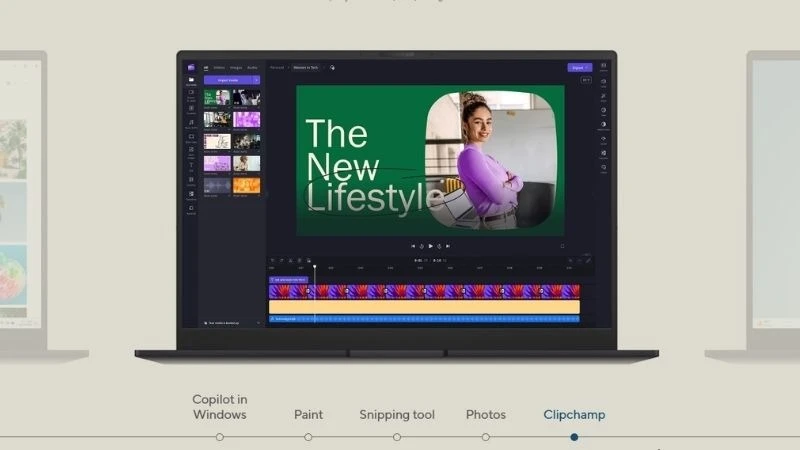Skip to start of the video
The image size is (800, 450).
pos(413,246)
